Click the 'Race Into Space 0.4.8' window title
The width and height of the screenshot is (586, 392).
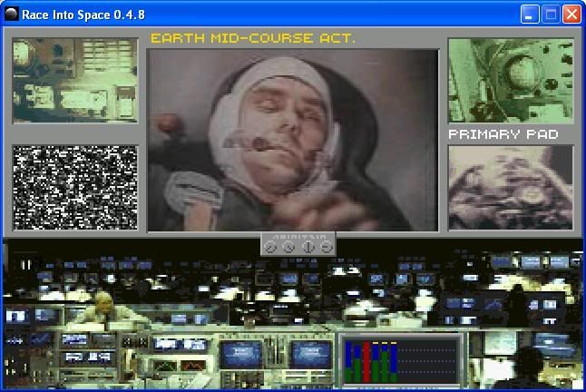point(83,15)
